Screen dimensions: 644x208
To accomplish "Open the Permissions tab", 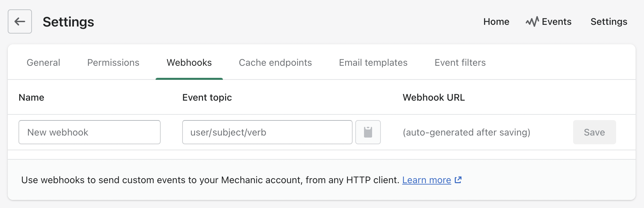I will (x=113, y=63).
